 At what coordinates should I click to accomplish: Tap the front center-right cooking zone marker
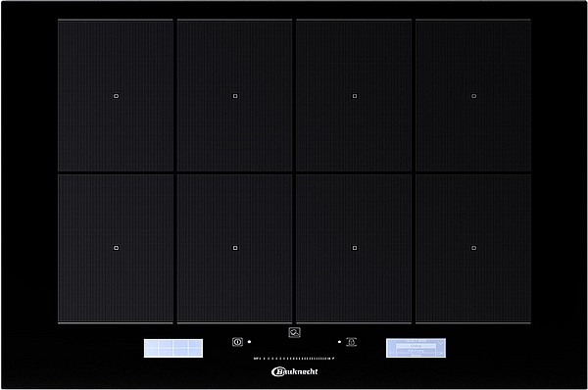tap(355, 248)
